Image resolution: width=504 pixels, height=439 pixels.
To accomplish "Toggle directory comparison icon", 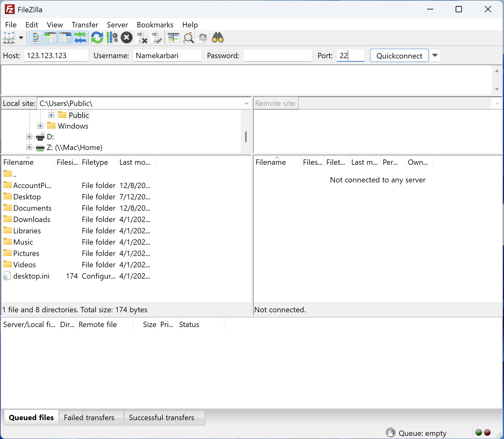I will click(188, 38).
